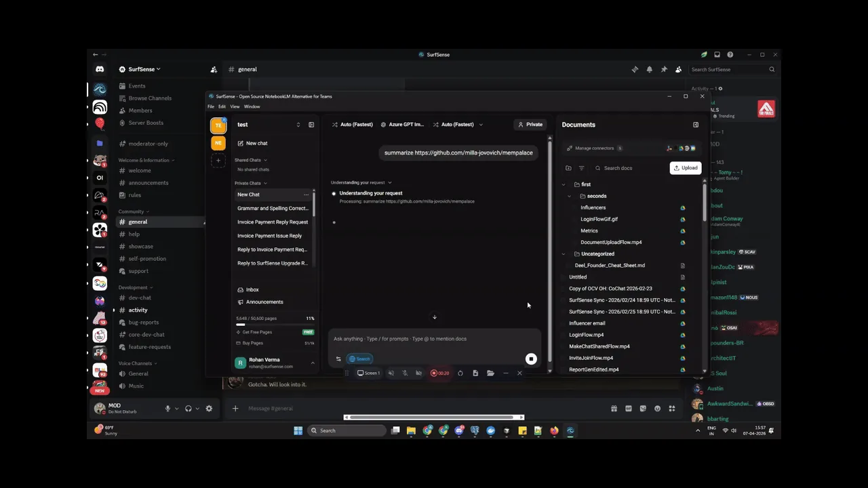Click Upload button in Documents
This screenshot has width=868, height=488.
click(686, 168)
